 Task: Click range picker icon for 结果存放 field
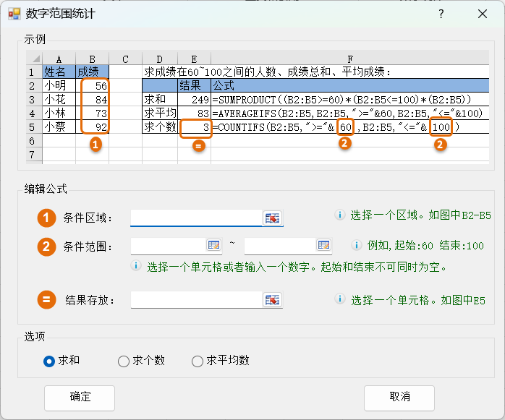272,300
